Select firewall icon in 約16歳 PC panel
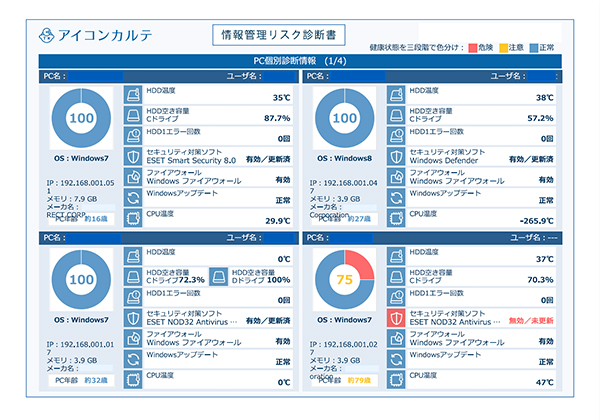This screenshot has width=600, height=420. 133,177
